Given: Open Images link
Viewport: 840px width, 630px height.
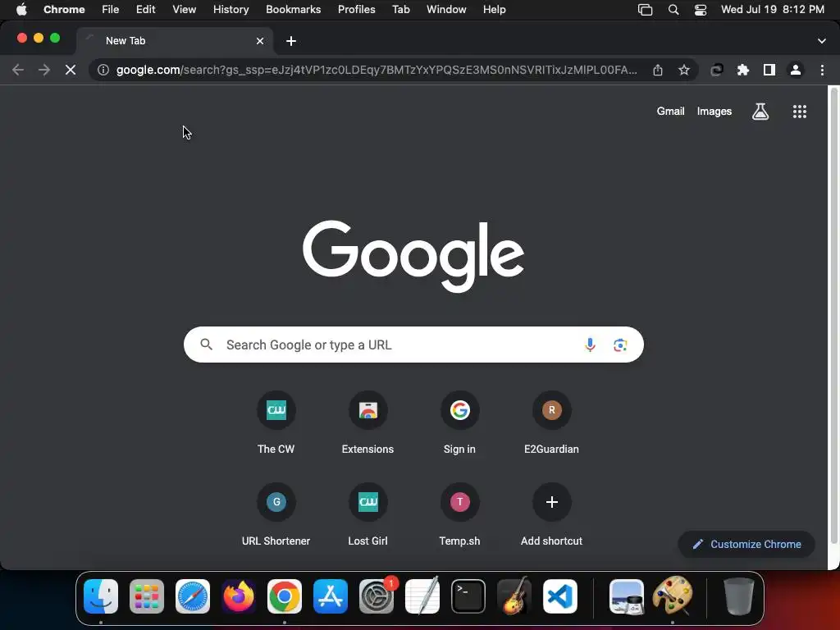Looking at the screenshot, I should pos(714,112).
